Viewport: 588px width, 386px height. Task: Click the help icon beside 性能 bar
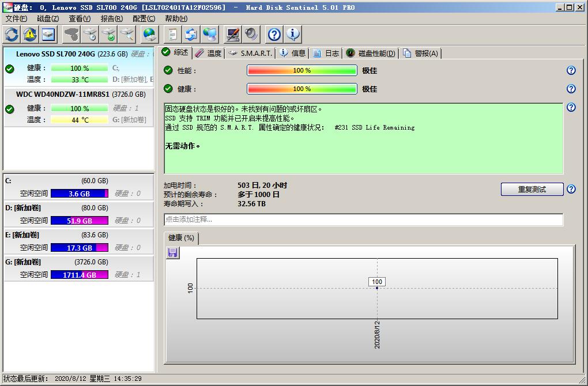tap(571, 70)
